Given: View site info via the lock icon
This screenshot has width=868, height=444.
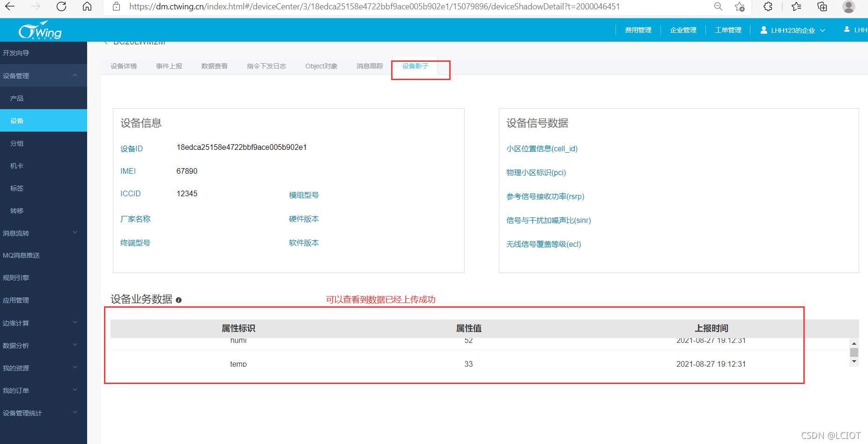Looking at the screenshot, I should tap(117, 7).
